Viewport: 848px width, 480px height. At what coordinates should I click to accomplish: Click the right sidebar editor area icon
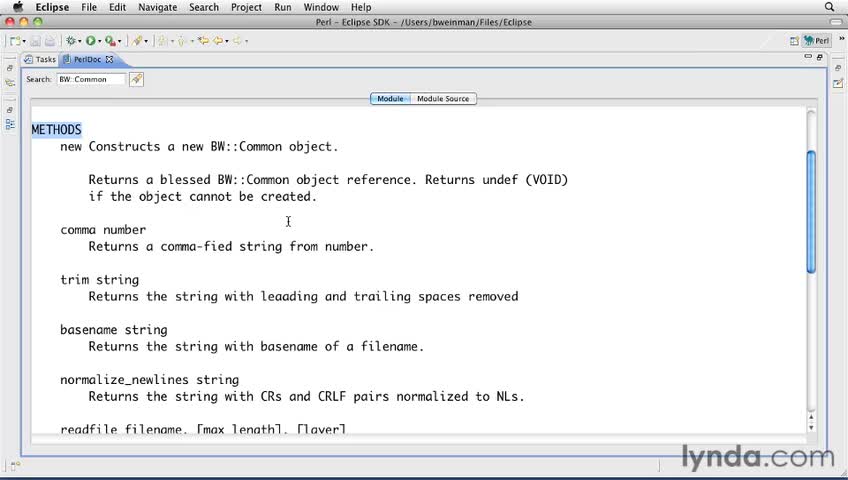[x=838, y=83]
